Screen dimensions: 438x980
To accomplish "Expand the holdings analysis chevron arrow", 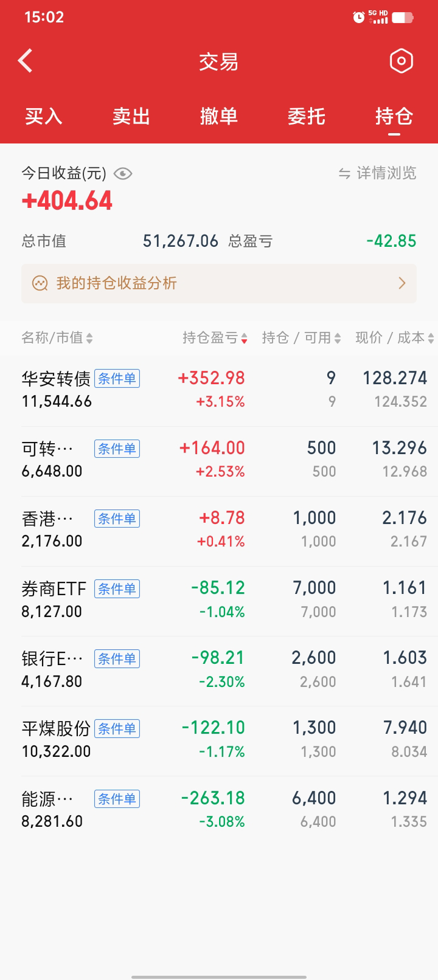I will [x=401, y=283].
